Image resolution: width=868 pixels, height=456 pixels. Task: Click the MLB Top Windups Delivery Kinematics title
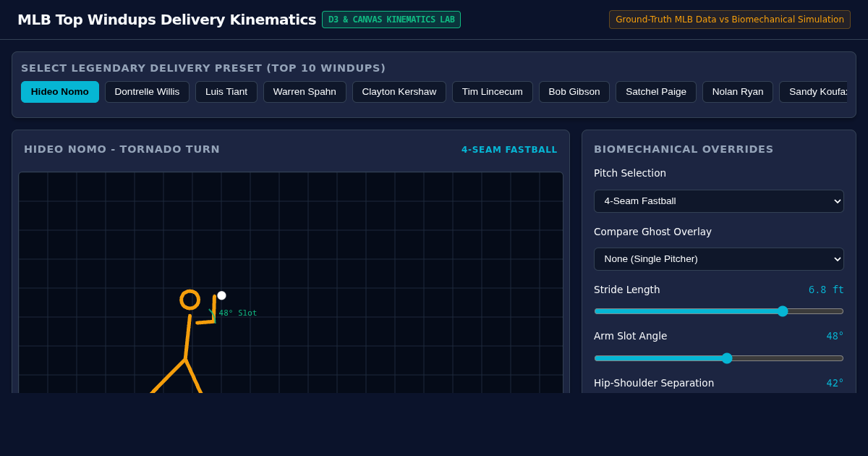(x=167, y=20)
